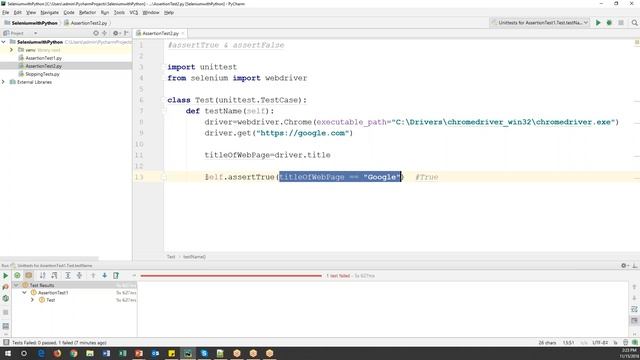Hide the Project tool window
The width and height of the screenshot is (640, 360).
pos(126,33)
